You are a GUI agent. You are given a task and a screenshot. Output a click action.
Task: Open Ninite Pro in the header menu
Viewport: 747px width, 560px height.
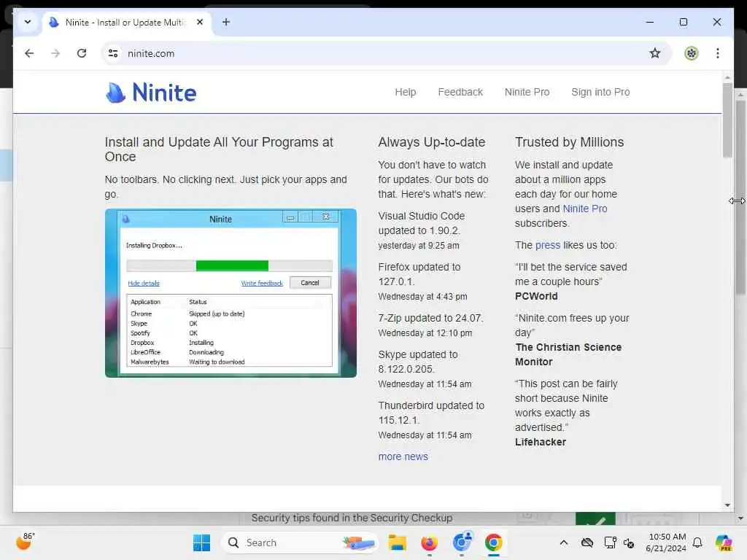pos(527,92)
